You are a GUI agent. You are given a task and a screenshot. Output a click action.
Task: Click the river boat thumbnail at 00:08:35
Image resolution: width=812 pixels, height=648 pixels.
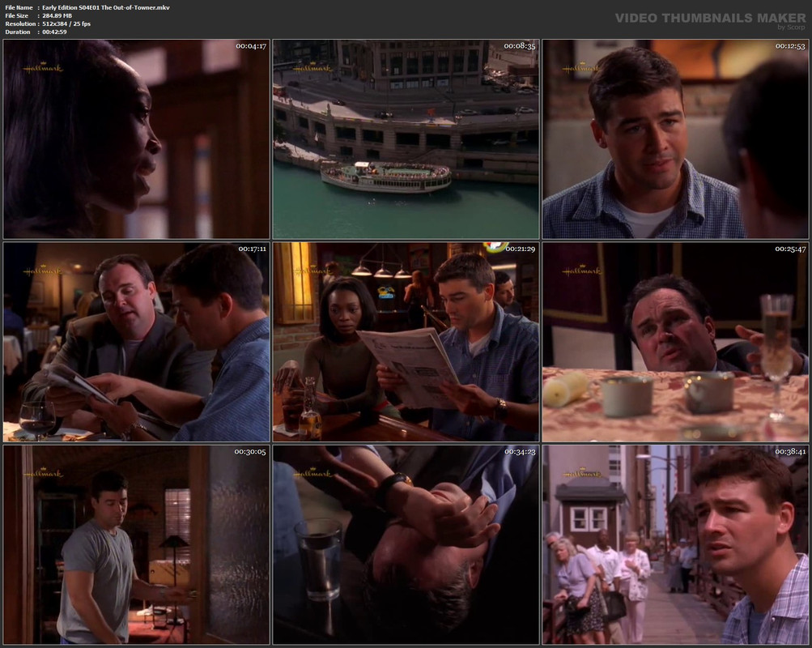pyautogui.click(x=406, y=139)
